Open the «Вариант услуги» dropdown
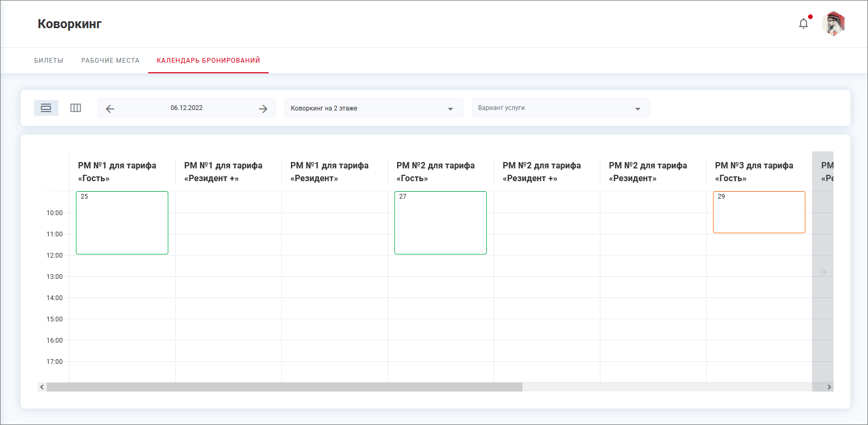868x425 pixels. (560, 108)
